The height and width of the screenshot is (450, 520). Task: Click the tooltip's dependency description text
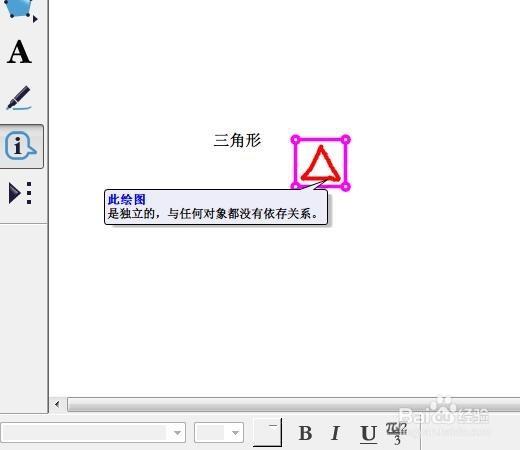213,214
